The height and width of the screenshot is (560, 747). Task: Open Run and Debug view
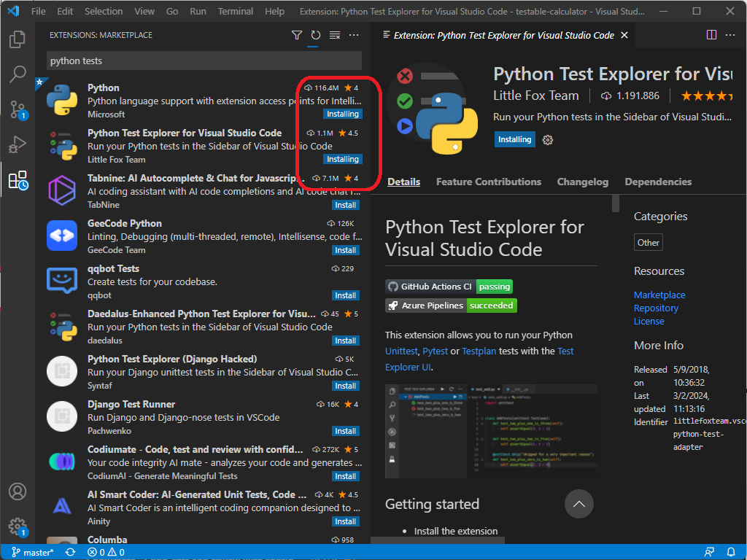point(18,144)
